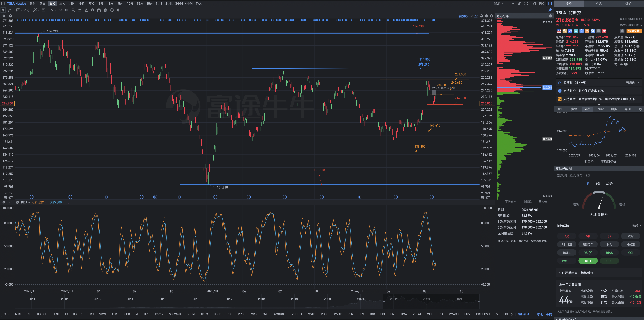The width and height of the screenshot is (644, 320).
Task: Click the 快捷交易 quick trade button
Action: pos(634,31)
